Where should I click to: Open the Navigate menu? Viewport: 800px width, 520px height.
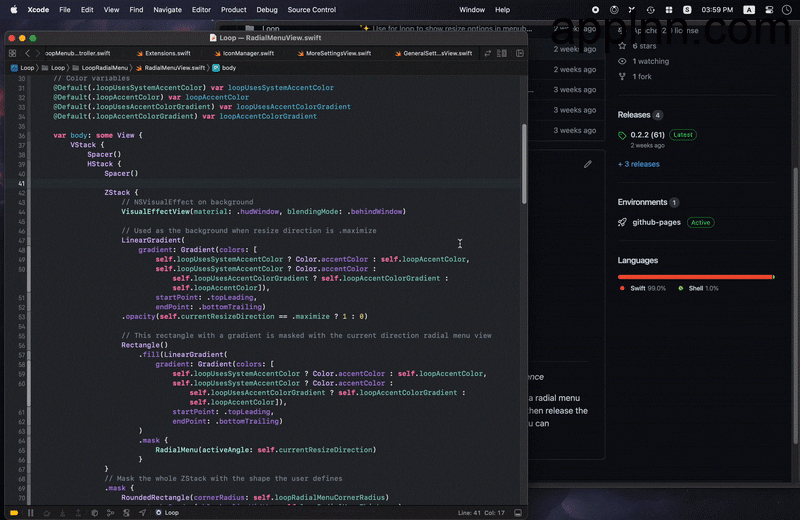point(167,10)
